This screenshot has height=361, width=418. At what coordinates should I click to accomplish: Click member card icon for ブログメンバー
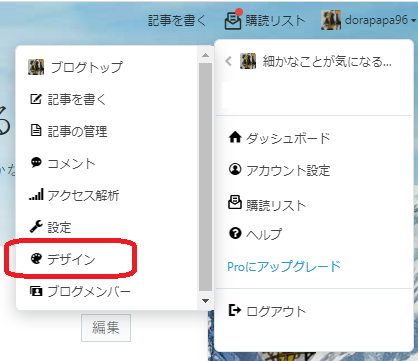[36, 291]
